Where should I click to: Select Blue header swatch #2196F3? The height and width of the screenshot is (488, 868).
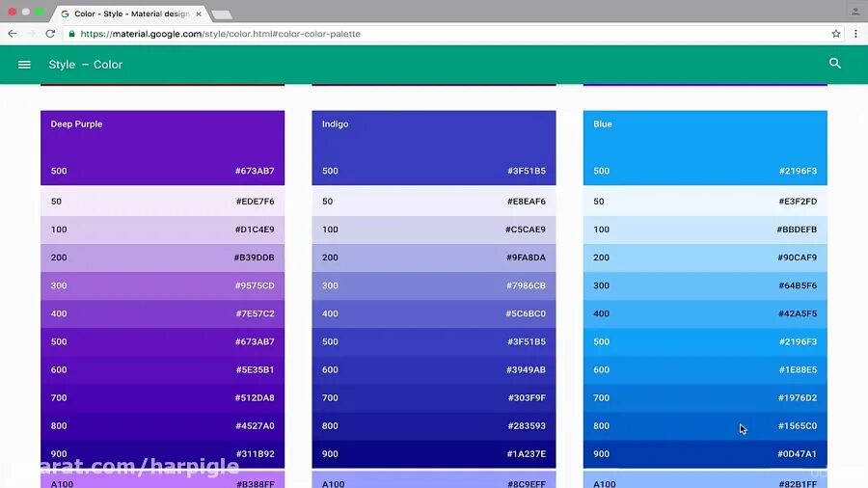coord(705,148)
